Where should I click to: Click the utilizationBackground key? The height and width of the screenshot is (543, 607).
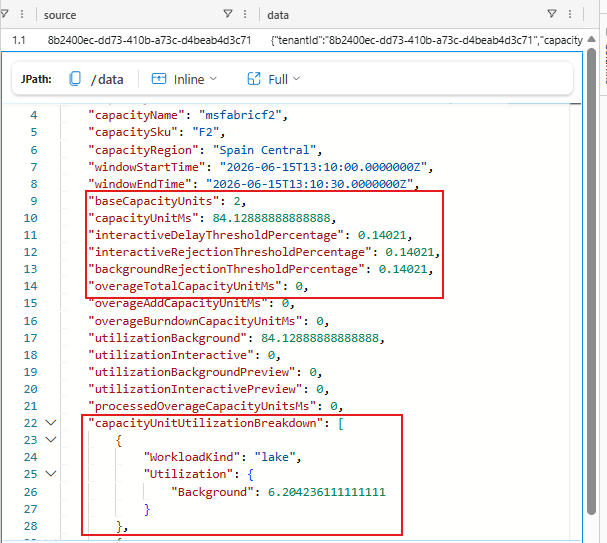click(x=168, y=338)
